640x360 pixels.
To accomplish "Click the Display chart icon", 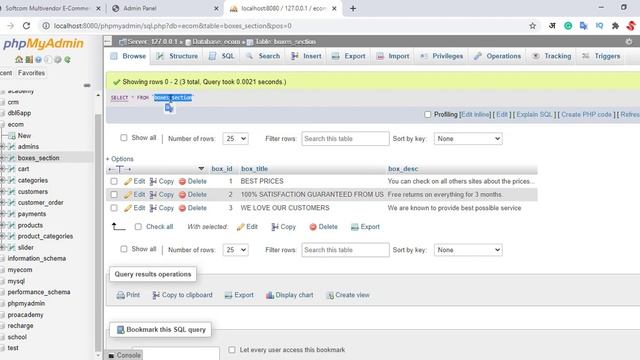I will tap(270, 295).
